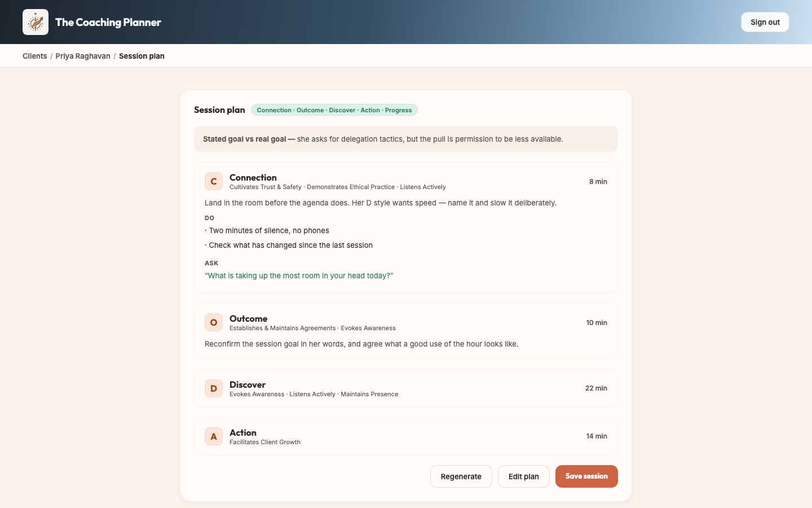Click the '14 min' duration label
This screenshot has height=508, width=812.
coord(597,436)
